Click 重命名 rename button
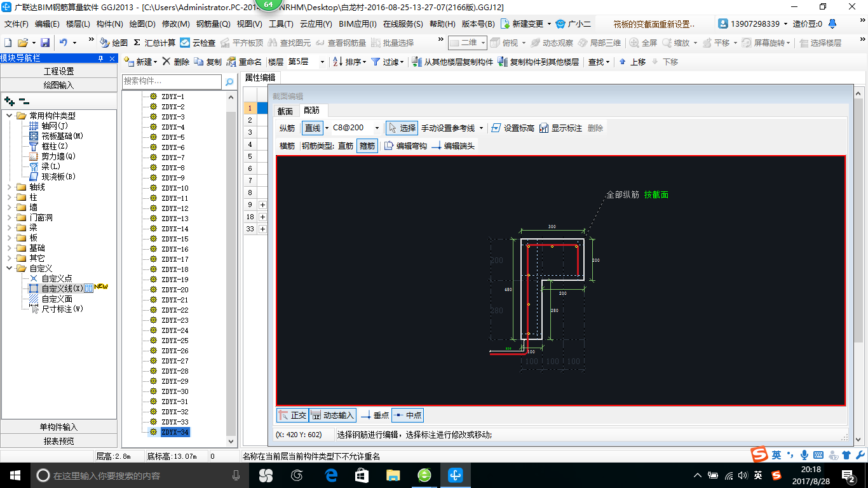 point(245,62)
